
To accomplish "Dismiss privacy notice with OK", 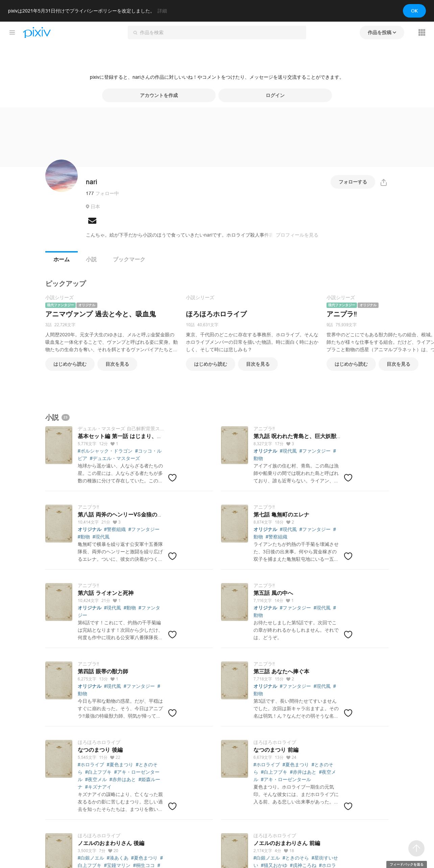I will [414, 11].
